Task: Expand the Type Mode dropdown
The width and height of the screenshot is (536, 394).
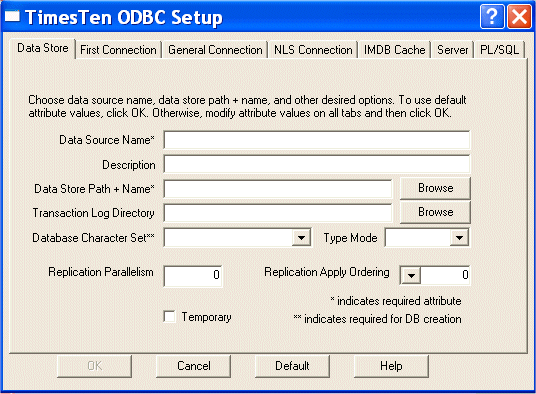Action: (x=459, y=237)
